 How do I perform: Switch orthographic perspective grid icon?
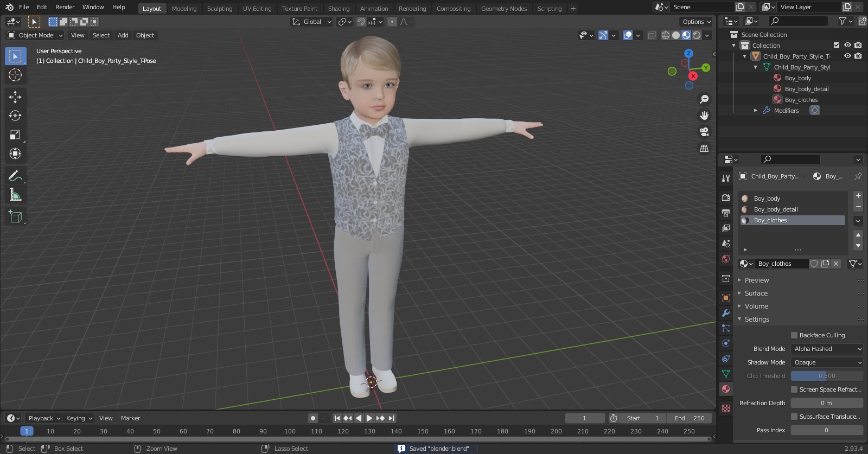704,148
